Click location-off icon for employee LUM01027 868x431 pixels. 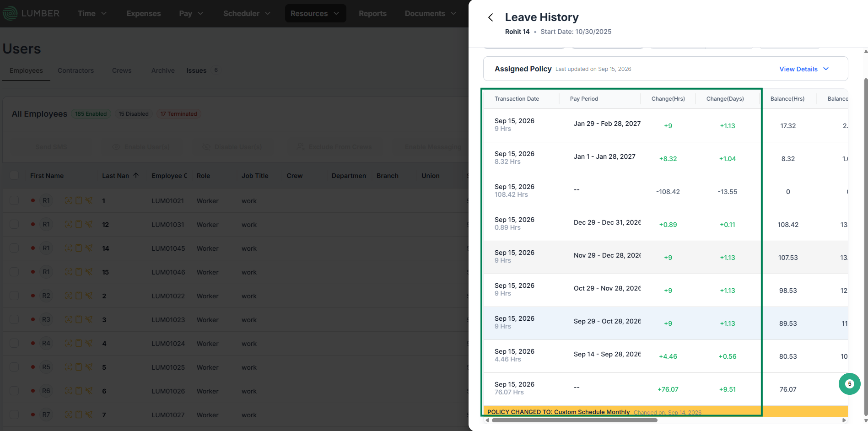pyautogui.click(x=89, y=415)
